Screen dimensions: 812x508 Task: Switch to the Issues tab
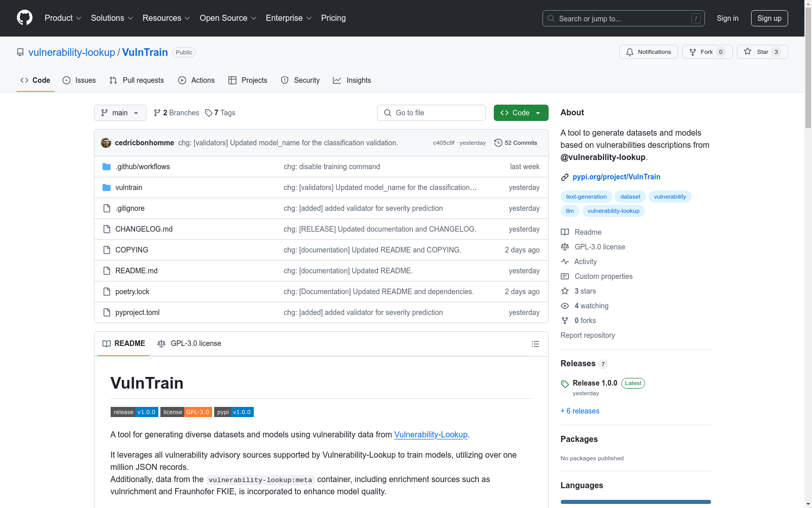coord(79,80)
